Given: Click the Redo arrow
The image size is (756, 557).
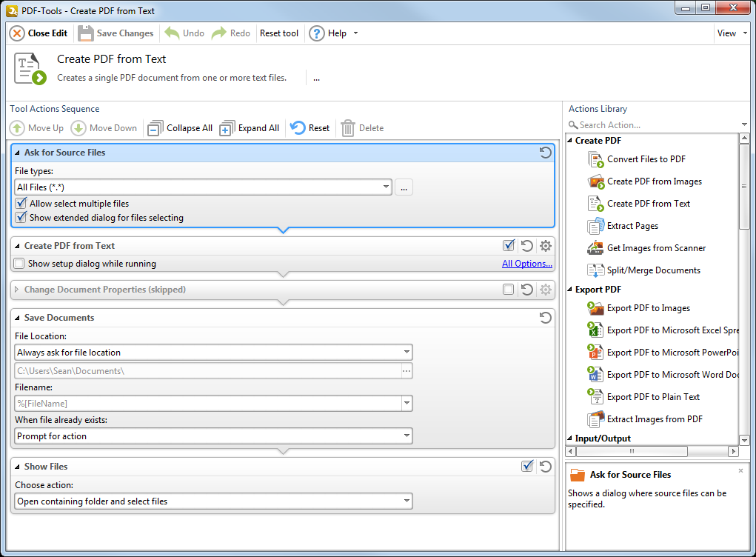Looking at the screenshot, I should (219, 33).
